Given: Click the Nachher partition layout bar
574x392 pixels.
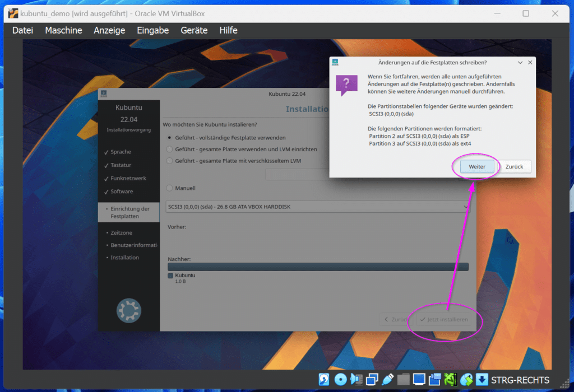Looking at the screenshot, I should 318,267.
